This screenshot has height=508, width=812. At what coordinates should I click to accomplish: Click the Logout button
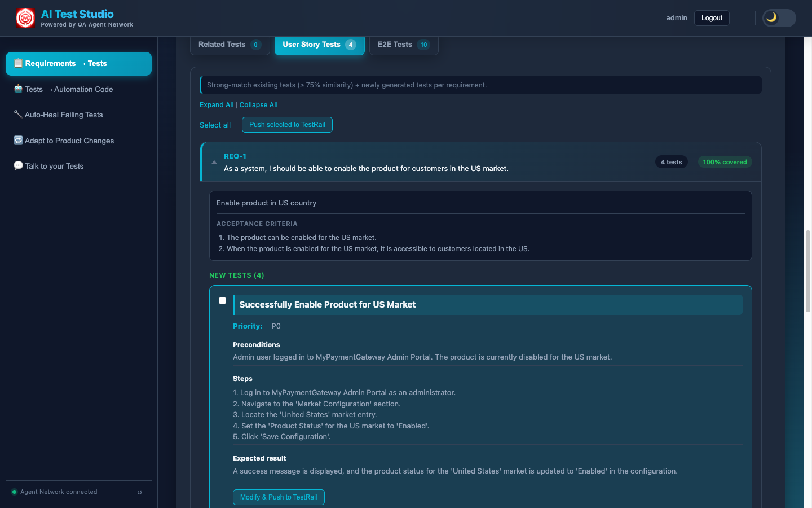tap(712, 18)
